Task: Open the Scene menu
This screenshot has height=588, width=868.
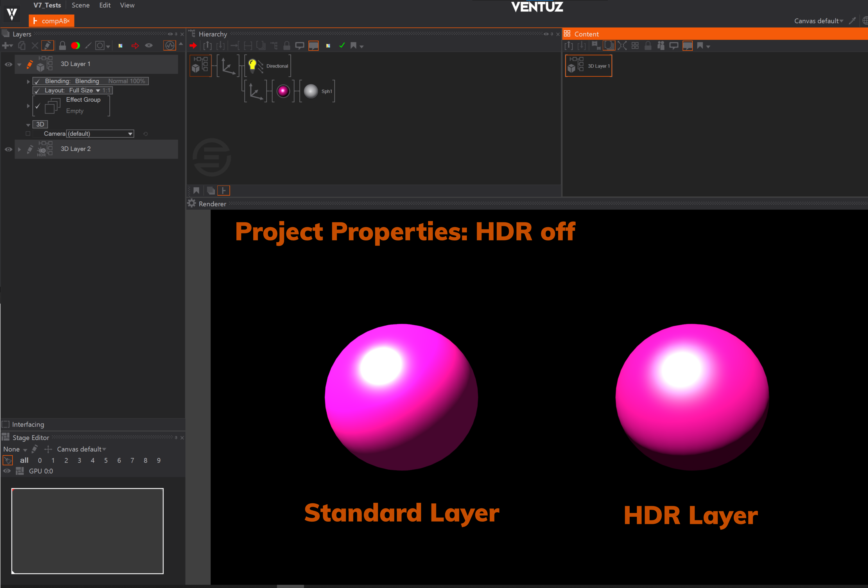Action: tap(80, 5)
